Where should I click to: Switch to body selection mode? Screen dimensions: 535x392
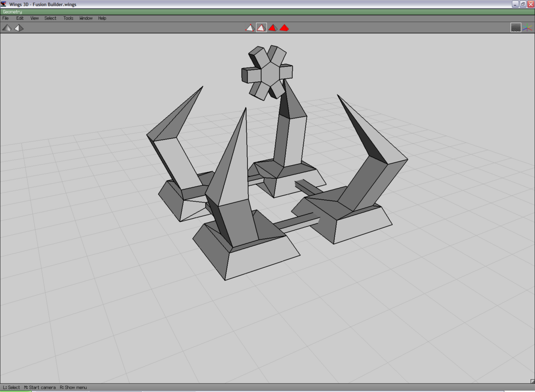[284, 28]
